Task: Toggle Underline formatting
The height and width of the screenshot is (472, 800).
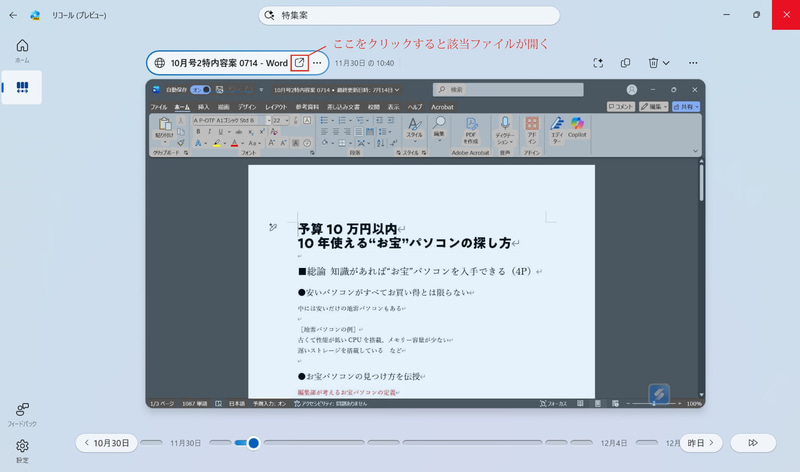Action: click(x=220, y=132)
